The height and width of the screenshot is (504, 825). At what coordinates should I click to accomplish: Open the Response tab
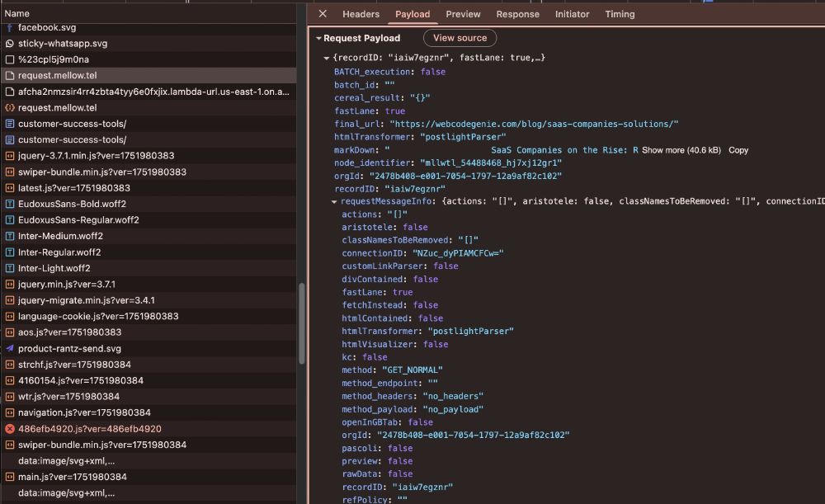pos(518,14)
